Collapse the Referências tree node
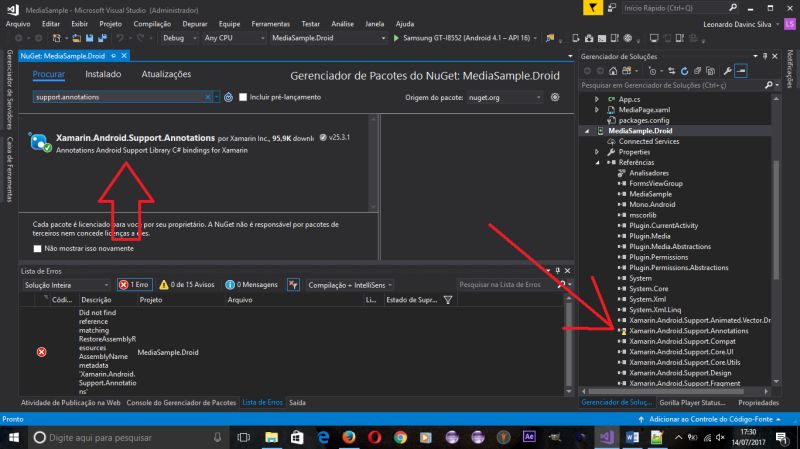 tap(597, 162)
